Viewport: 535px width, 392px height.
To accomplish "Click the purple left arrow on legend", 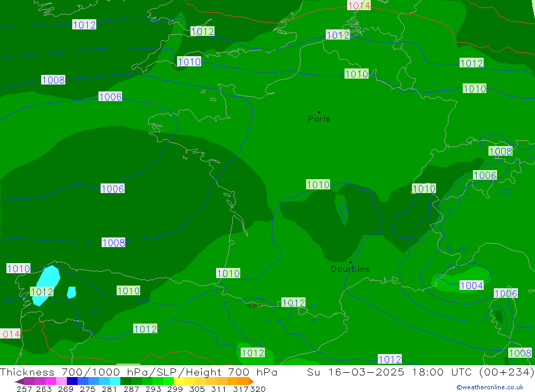I will coord(19,381).
